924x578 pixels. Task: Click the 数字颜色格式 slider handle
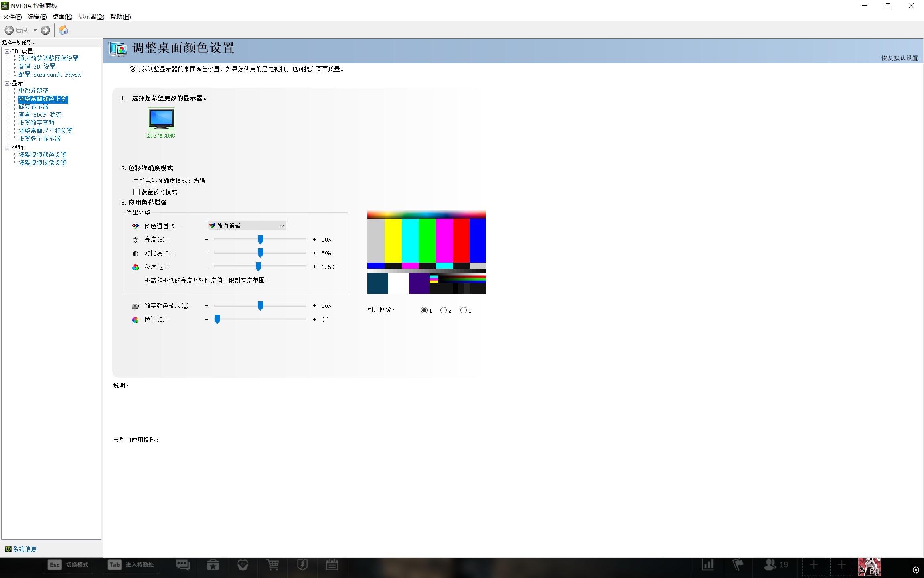point(260,306)
